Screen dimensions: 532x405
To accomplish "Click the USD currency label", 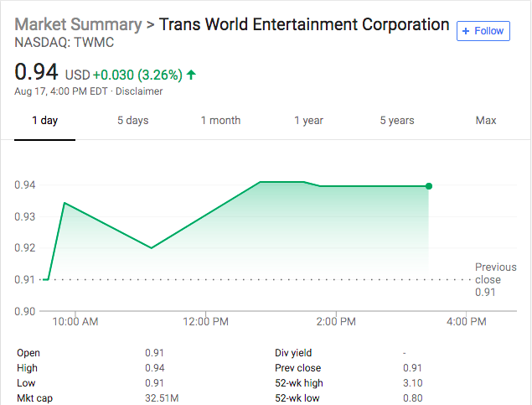I will (77, 75).
